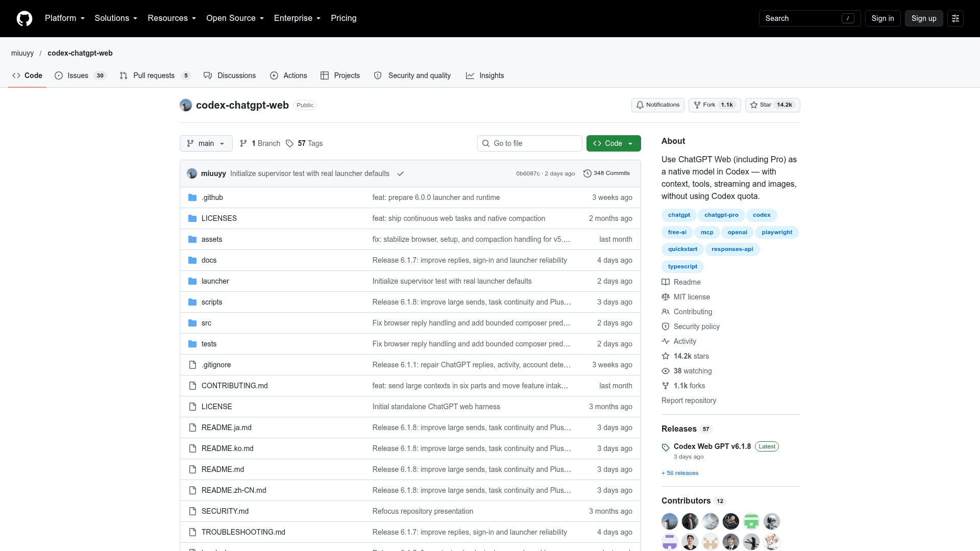Expand the Open Source menu
The height and width of the screenshot is (551, 980).
[235, 18]
